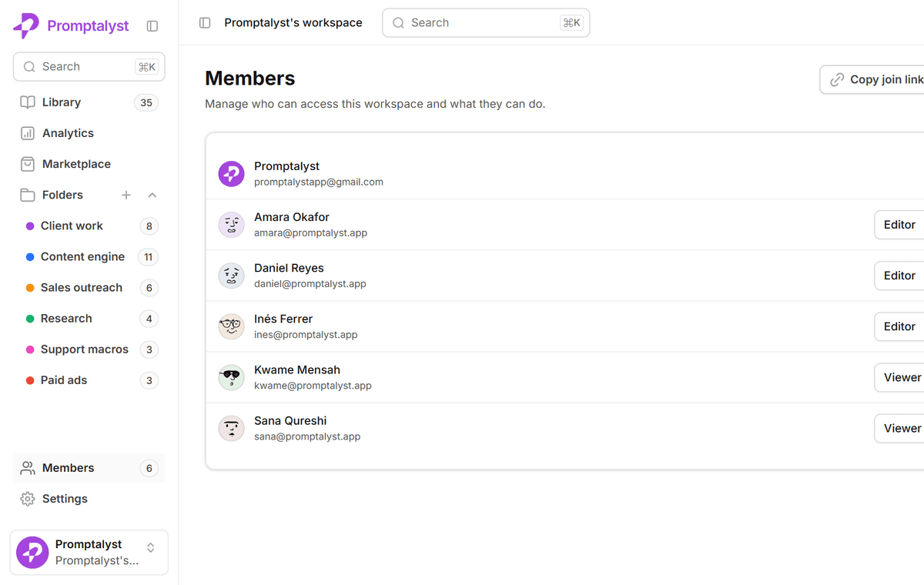Select Members in sidebar
This screenshot has width=924, height=585.
pos(89,468)
